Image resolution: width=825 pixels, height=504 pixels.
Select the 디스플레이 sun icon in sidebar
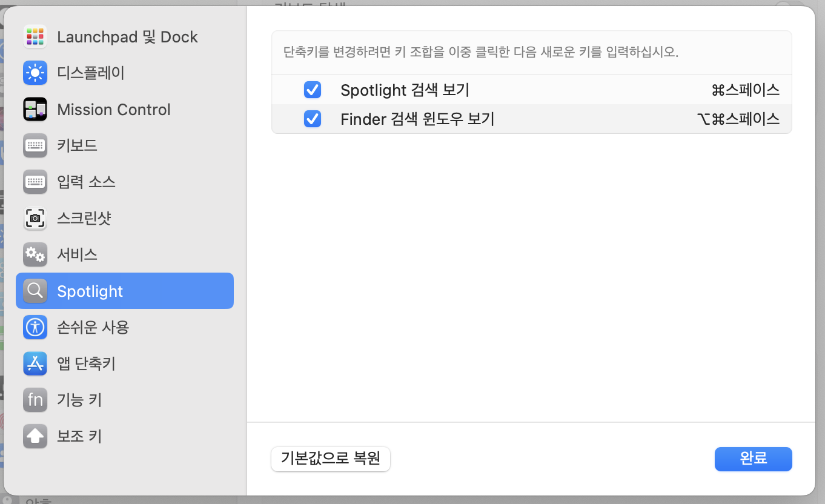(35, 73)
